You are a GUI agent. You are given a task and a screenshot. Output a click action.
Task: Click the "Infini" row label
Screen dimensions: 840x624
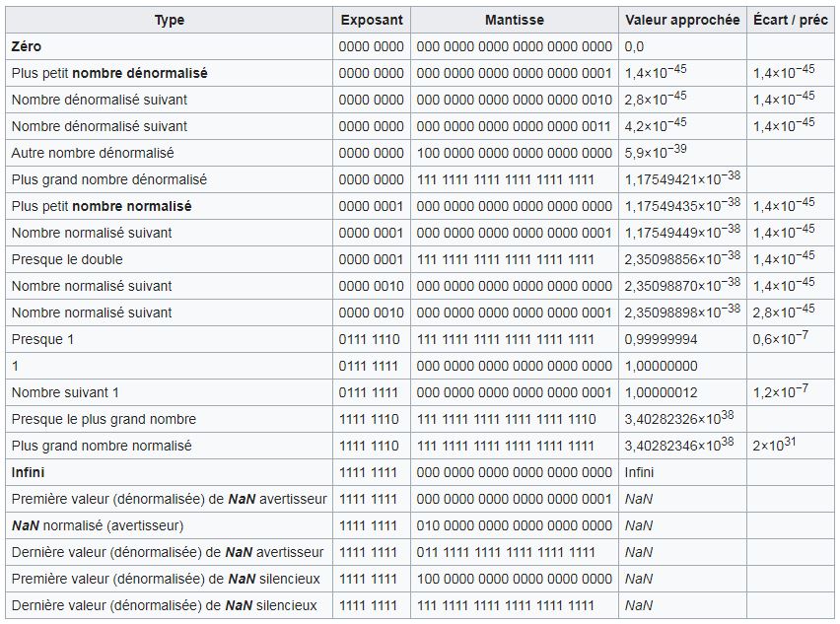click(28, 472)
